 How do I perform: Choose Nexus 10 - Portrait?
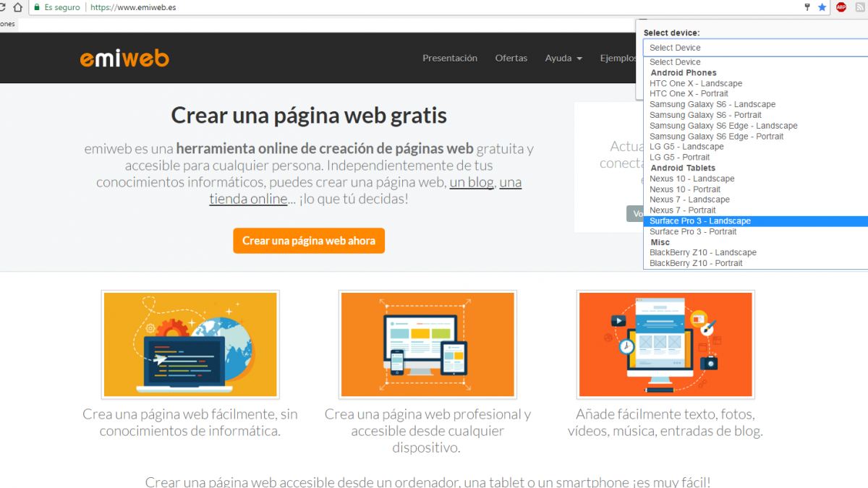(755, 189)
